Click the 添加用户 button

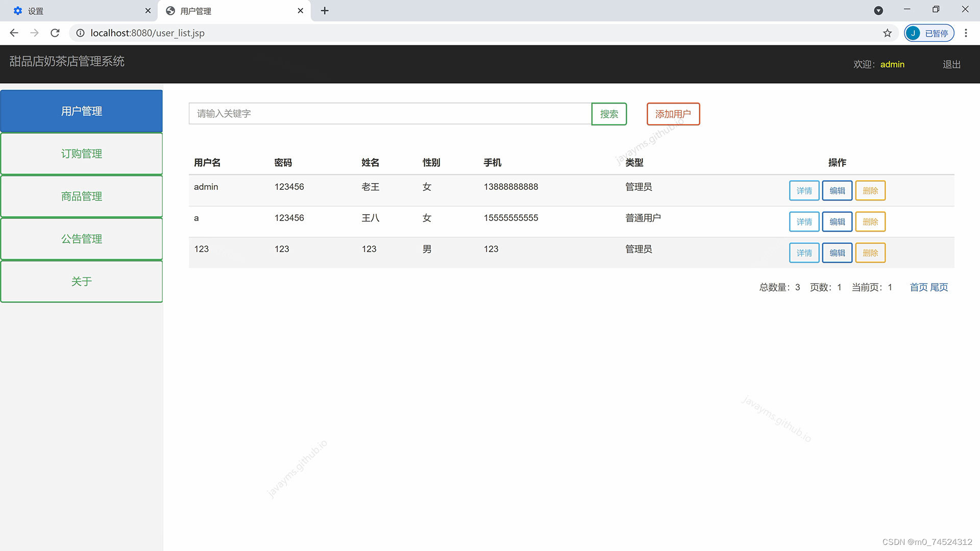click(x=673, y=114)
